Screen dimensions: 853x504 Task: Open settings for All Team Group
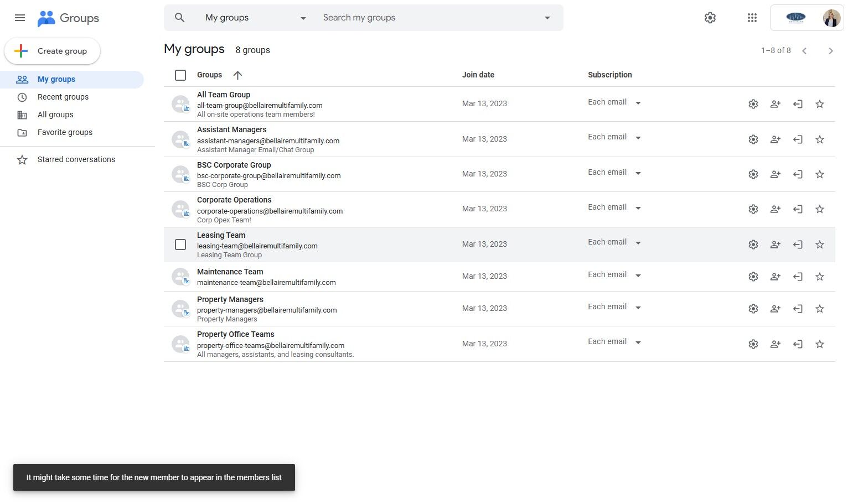click(753, 104)
